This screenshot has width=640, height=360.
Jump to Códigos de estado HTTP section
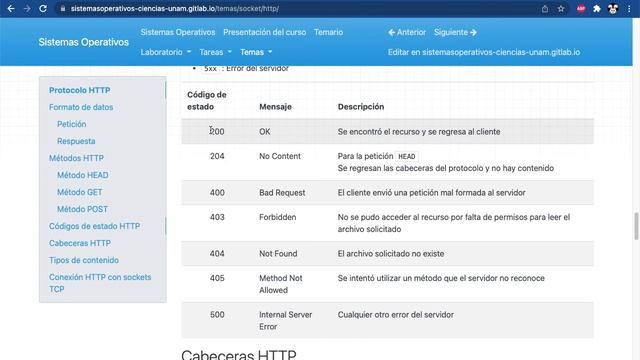pyautogui.click(x=94, y=226)
